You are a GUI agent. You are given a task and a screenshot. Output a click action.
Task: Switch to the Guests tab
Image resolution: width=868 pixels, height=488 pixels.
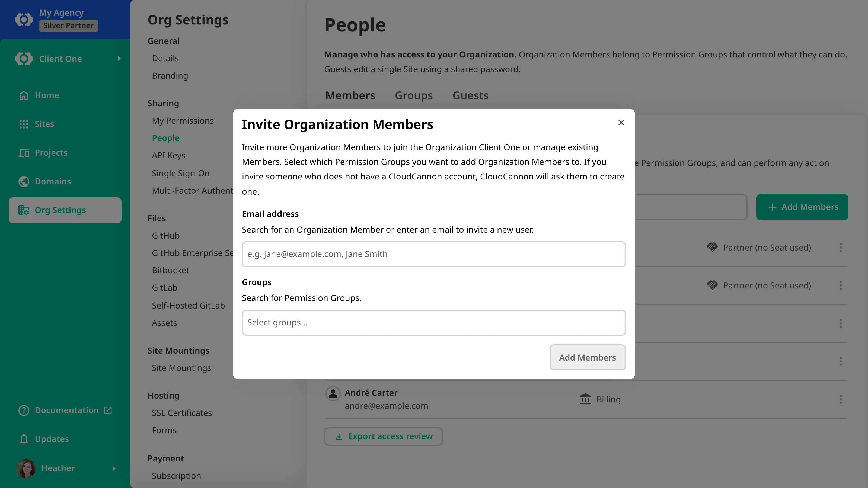coord(470,95)
